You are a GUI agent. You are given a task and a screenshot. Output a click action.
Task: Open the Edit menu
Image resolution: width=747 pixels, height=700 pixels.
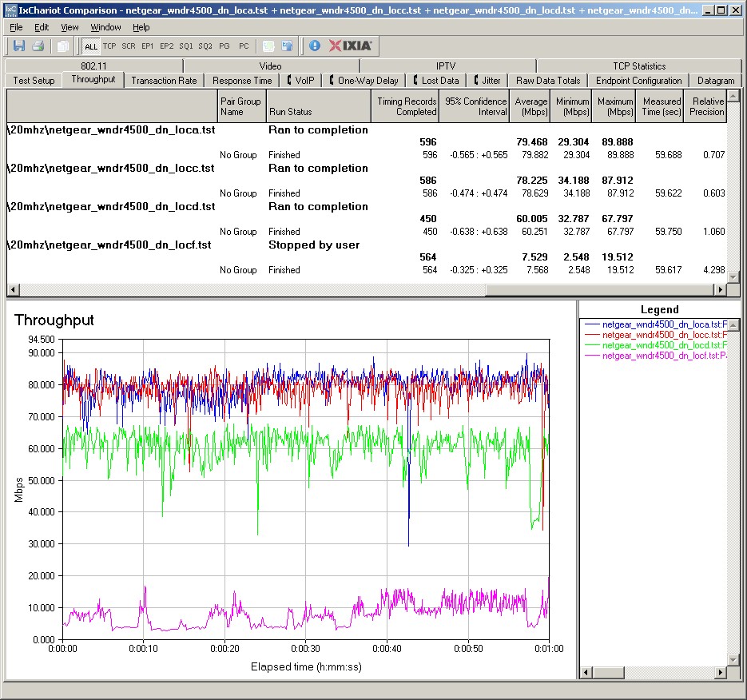42,27
